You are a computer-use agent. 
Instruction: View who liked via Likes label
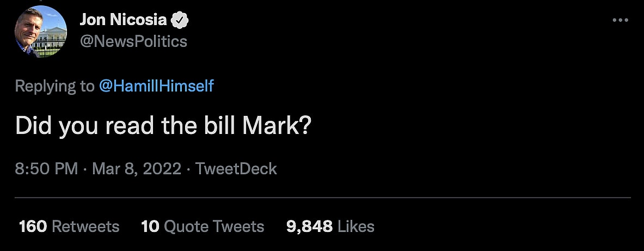tap(356, 226)
